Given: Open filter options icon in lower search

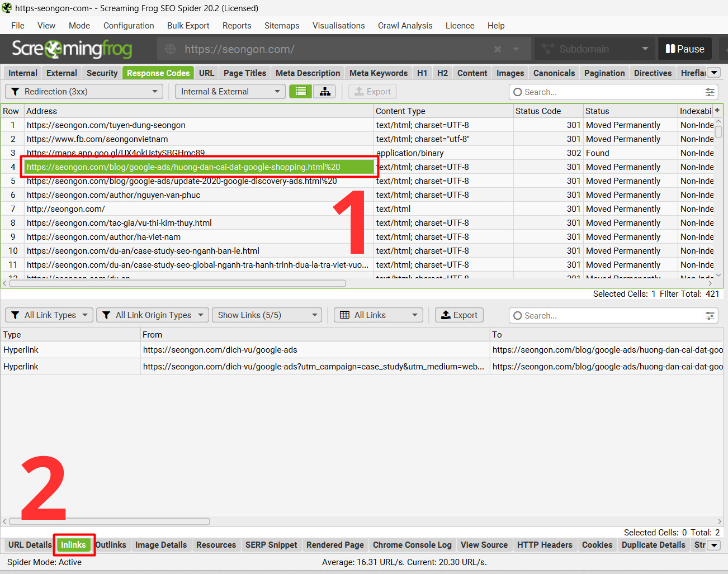Looking at the screenshot, I should [x=710, y=316].
